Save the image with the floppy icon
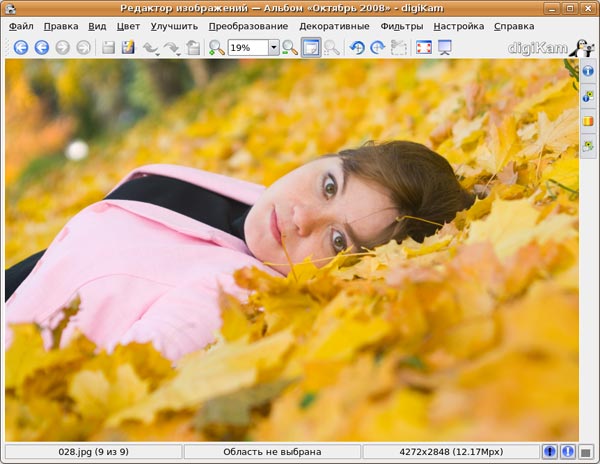This screenshot has height=464, width=600. point(107,47)
